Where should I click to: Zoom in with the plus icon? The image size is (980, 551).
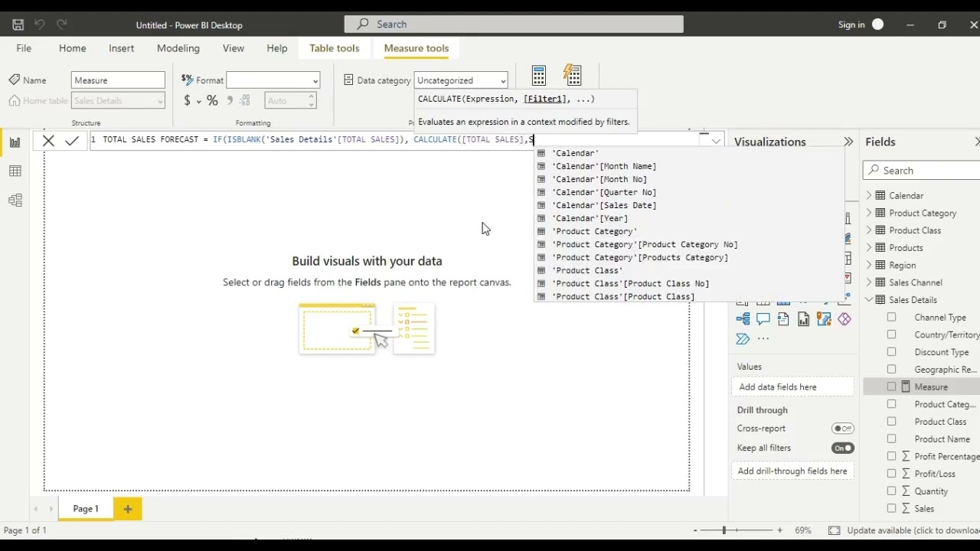[x=779, y=530]
